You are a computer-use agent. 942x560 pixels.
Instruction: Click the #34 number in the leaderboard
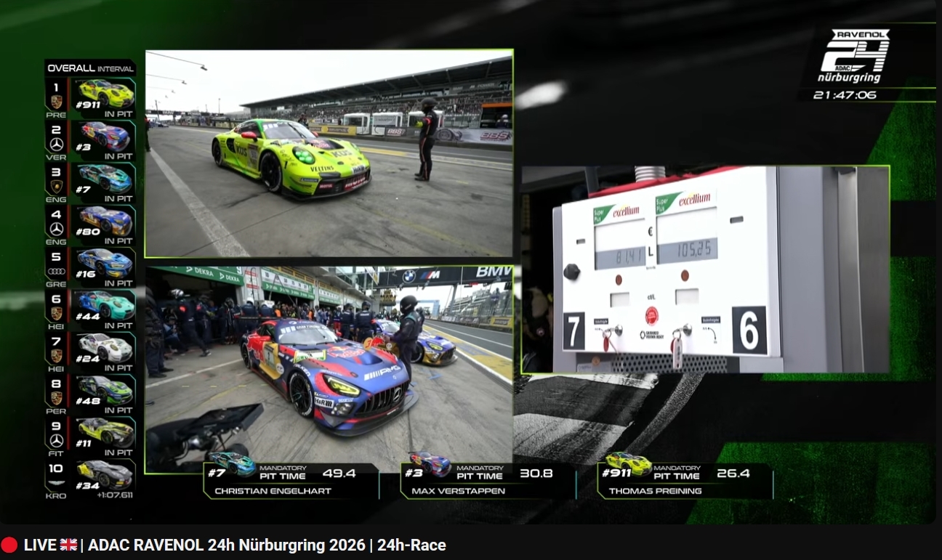click(86, 487)
